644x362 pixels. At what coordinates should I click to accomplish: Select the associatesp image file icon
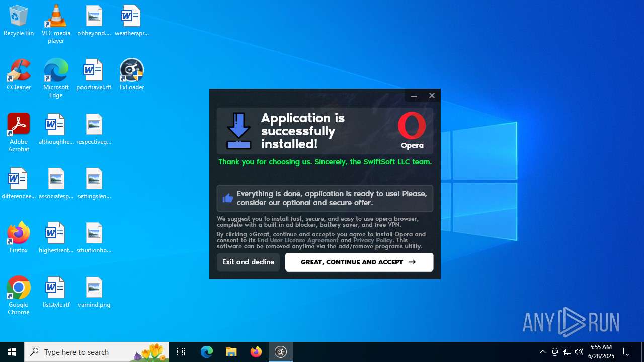(56, 184)
